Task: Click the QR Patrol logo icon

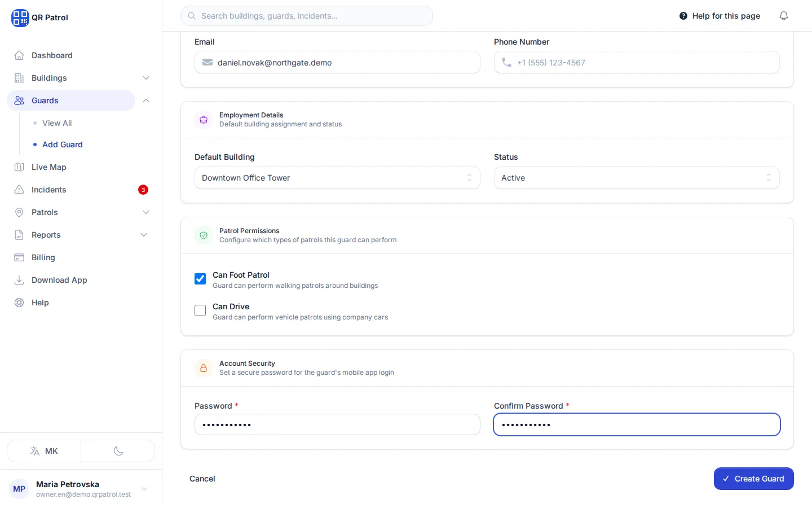Action: point(20,17)
